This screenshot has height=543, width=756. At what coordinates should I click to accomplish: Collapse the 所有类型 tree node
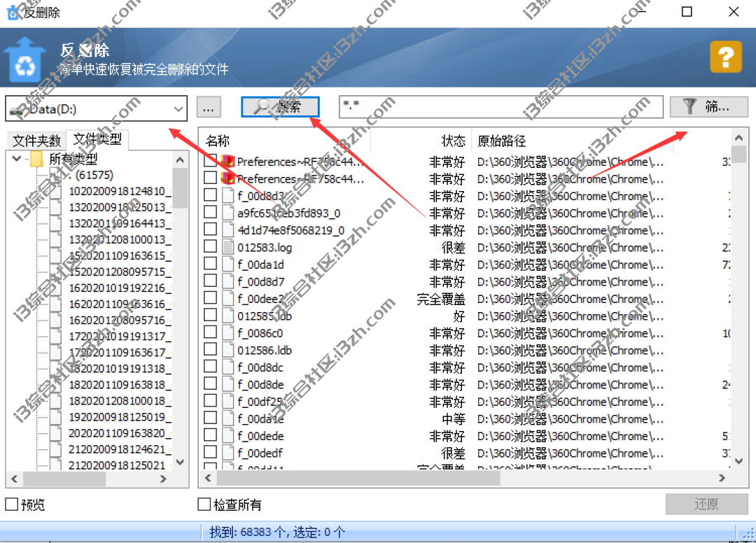[17, 158]
